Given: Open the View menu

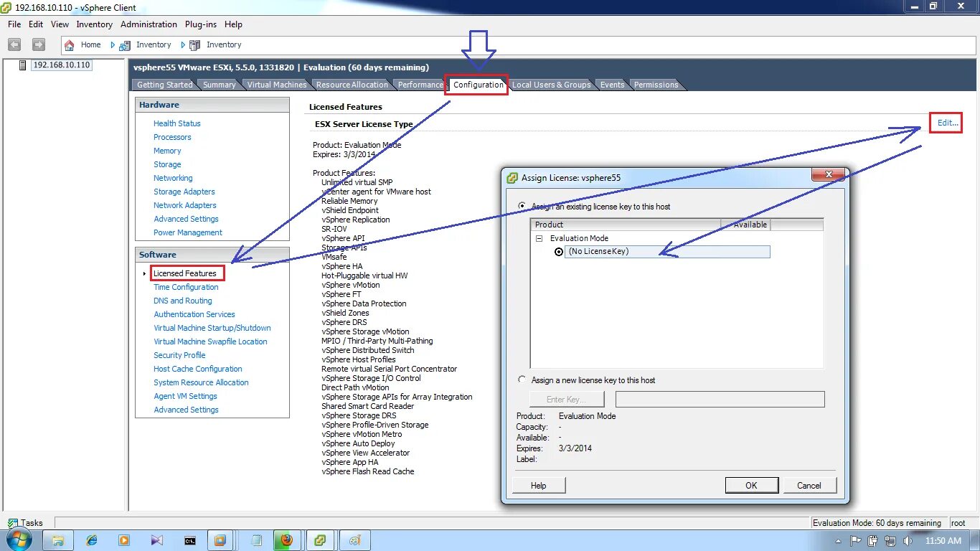Looking at the screenshot, I should 60,24.
